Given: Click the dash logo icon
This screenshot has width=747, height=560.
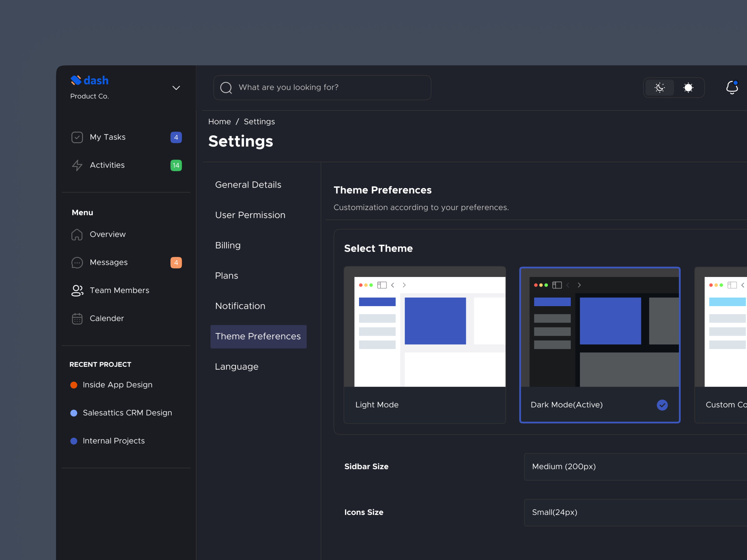Looking at the screenshot, I should [x=76, y=80].
